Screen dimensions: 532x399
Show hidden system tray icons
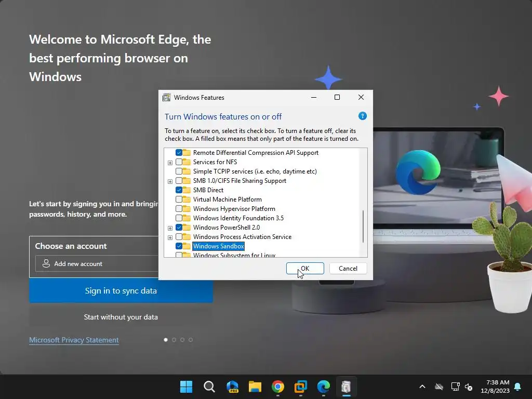tap(422, 387)
